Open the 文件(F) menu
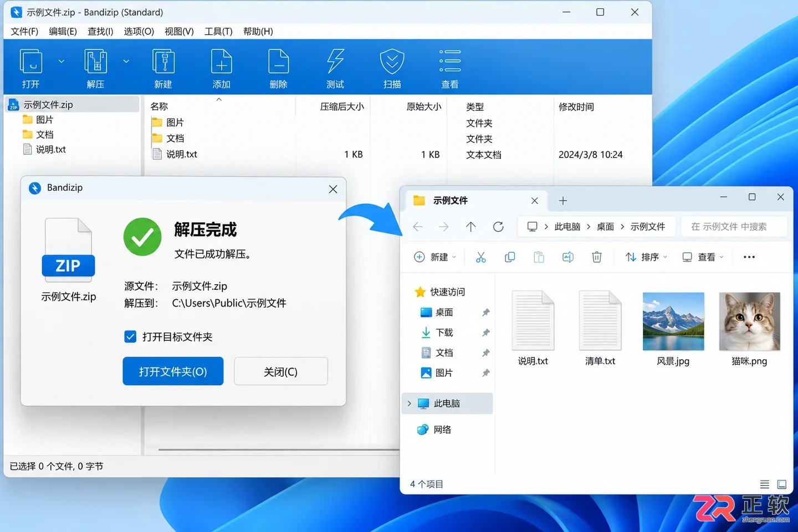The width and height of the screenshot is (798, 532). click(x=24, y=32)
